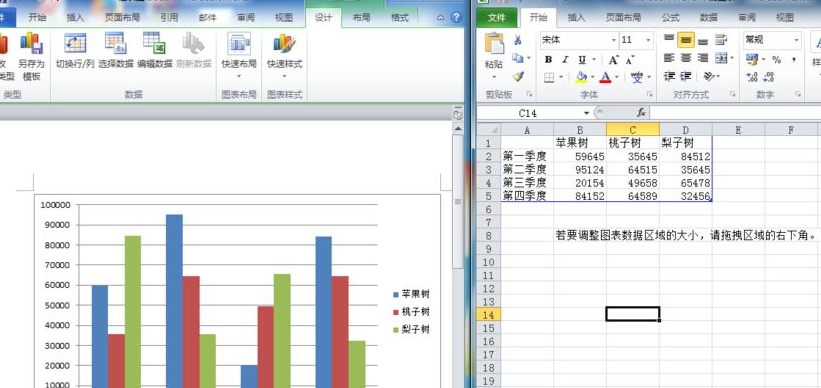Image resolution: width=821 pixels, height=388 pixels.
Task: Align text left in Excel
Action: pos(669,58)
